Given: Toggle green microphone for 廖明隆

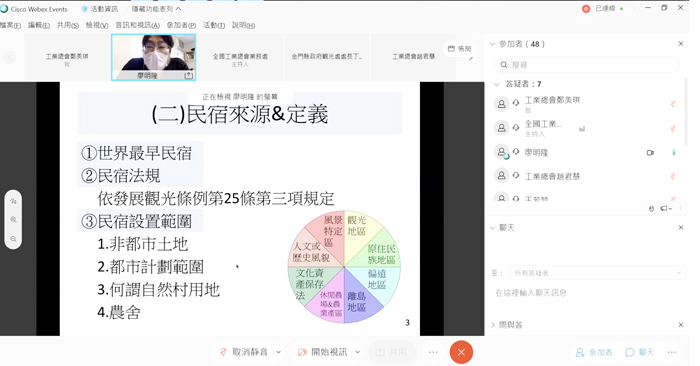Looking at the screenshot, I should (x=674, y=153).
